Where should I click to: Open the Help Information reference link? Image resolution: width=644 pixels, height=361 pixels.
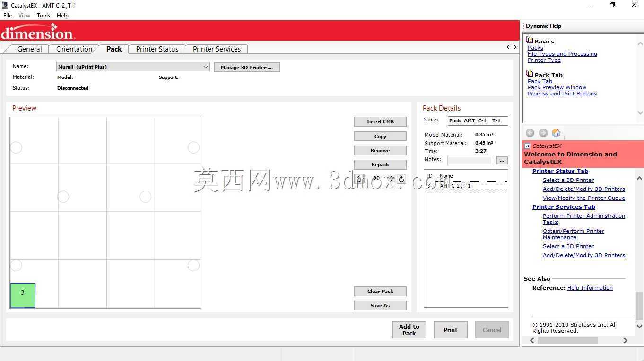(590, 288)
